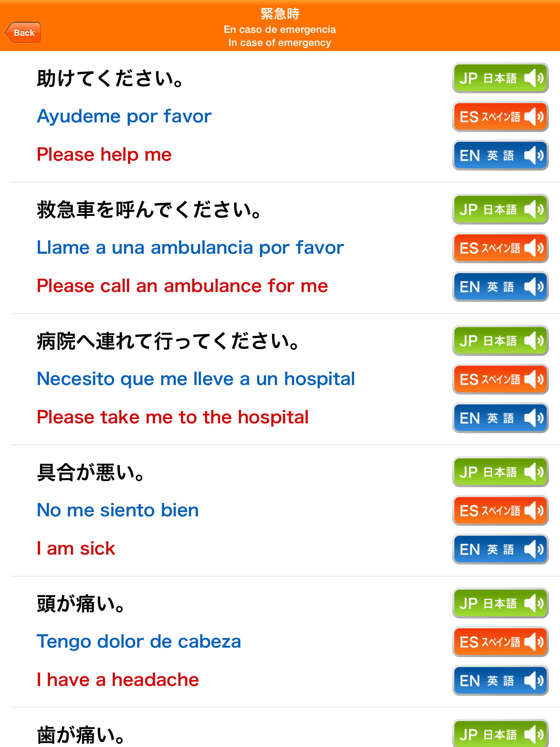
Task: Tap the Spanish phrase Tengo dolor de cabeza
Action: click(x=139, y=642)
